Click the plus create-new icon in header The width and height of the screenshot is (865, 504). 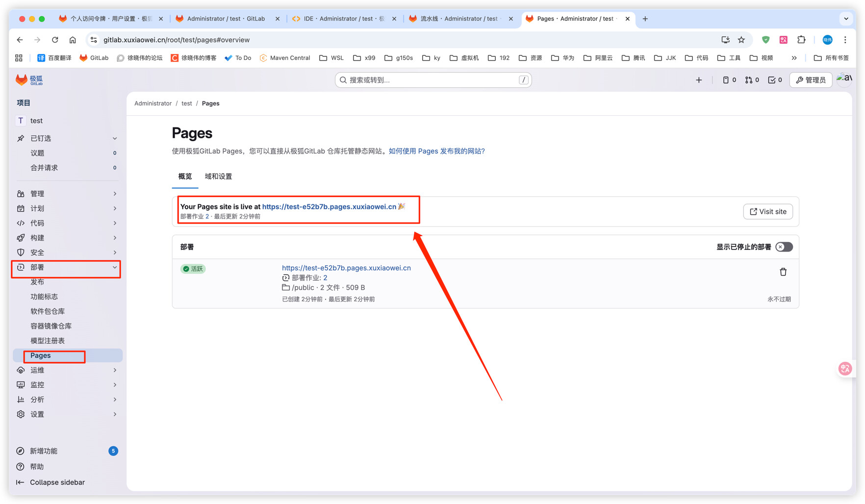coord(699,80)
